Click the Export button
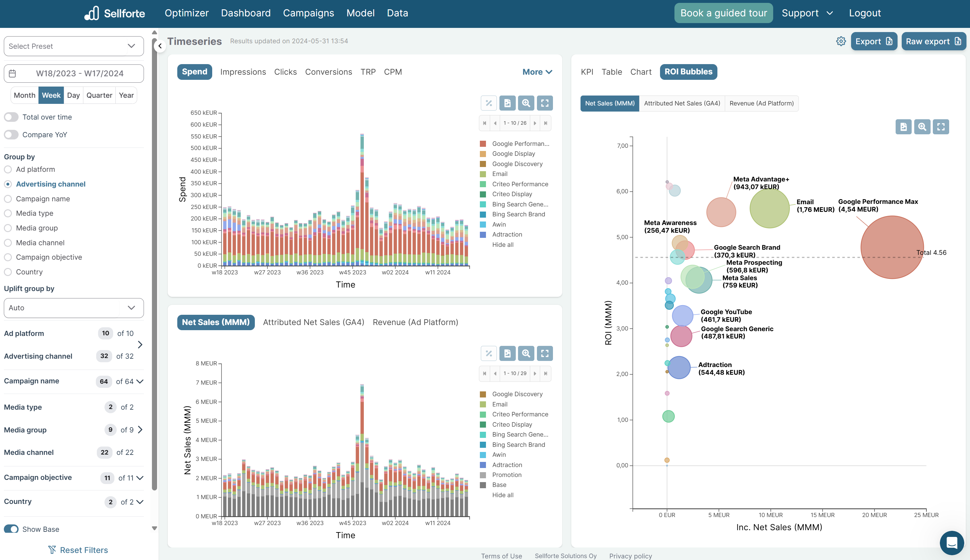 (x=874, y=41)
